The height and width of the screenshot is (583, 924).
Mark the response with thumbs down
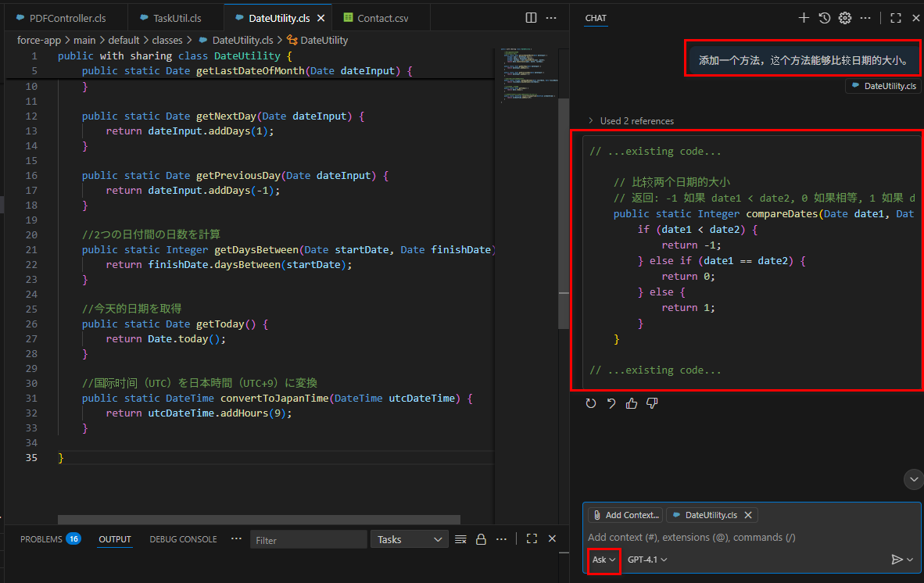coord(652,403)
